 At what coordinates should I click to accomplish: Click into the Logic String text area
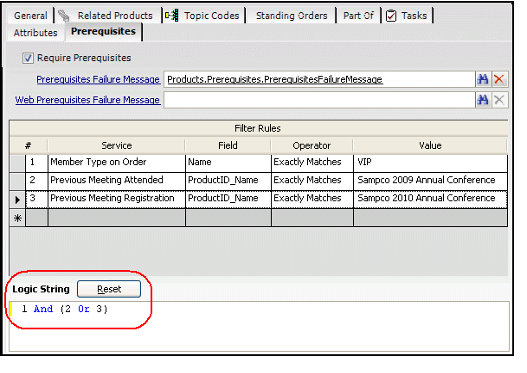coord(259,327)
